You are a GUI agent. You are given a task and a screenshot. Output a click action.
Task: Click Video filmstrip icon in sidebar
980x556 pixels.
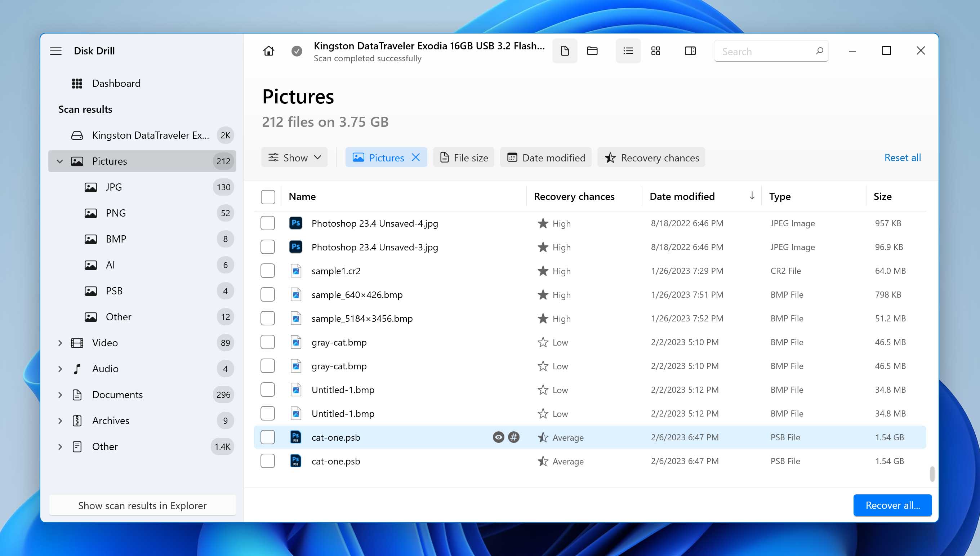coord(77,343)
